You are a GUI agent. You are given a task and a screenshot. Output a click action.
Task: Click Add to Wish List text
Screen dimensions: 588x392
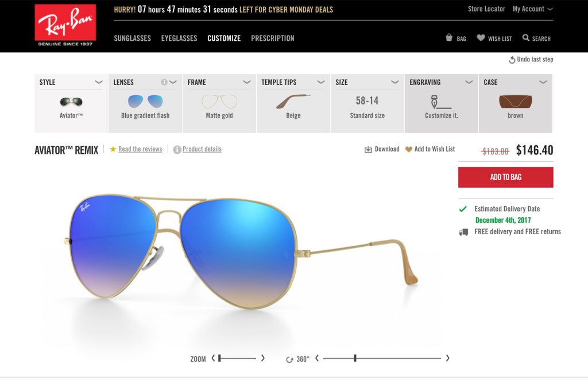click(435, 149)
